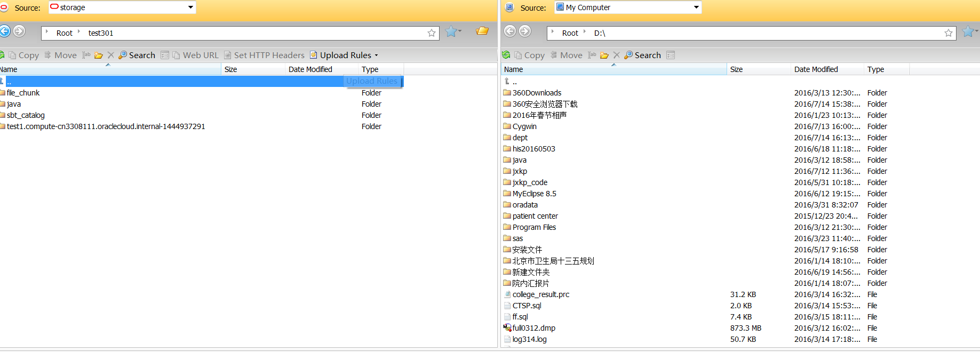The width and height of the screenshot is (980, 352).
Task: Search in the storage pane
Action: pos(137,55)
